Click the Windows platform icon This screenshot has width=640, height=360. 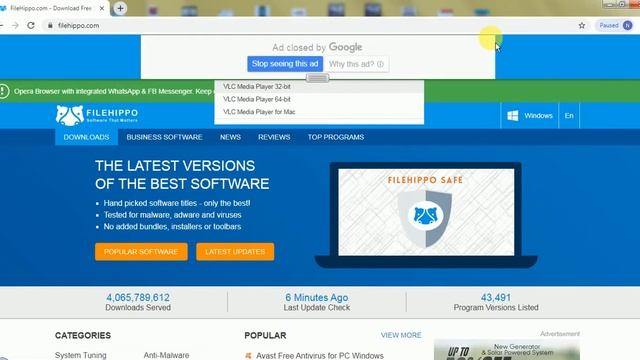point(513,116)
